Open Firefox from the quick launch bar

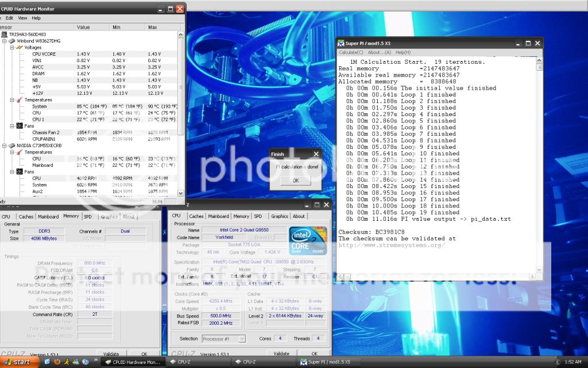pyautogui.click(x=57, y=362)
